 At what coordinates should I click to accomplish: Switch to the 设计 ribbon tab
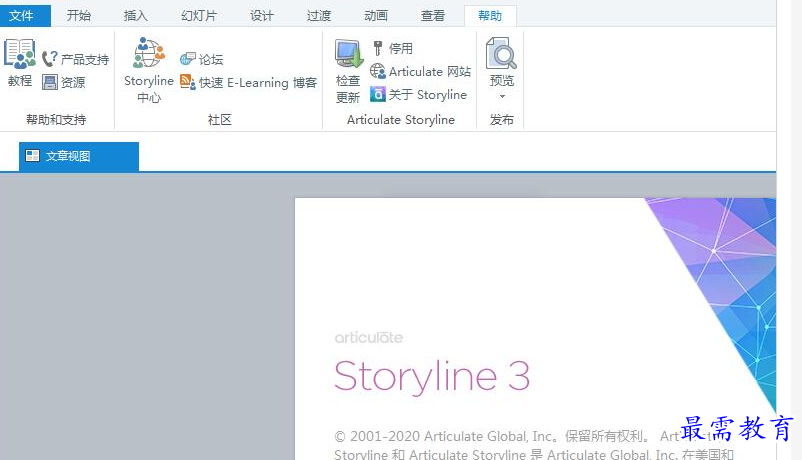(x=262, y=16)
